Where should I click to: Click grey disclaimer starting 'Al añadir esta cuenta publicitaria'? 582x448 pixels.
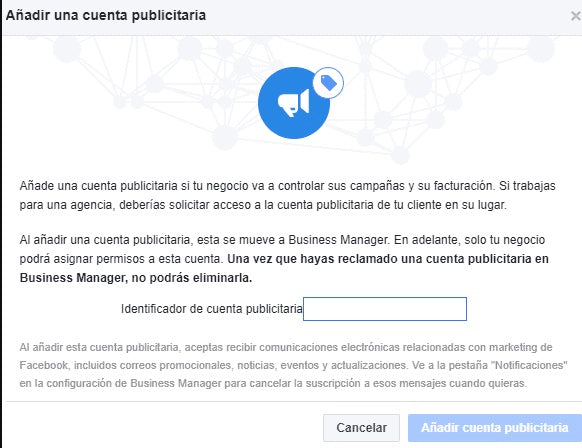[x=293, y=365]
